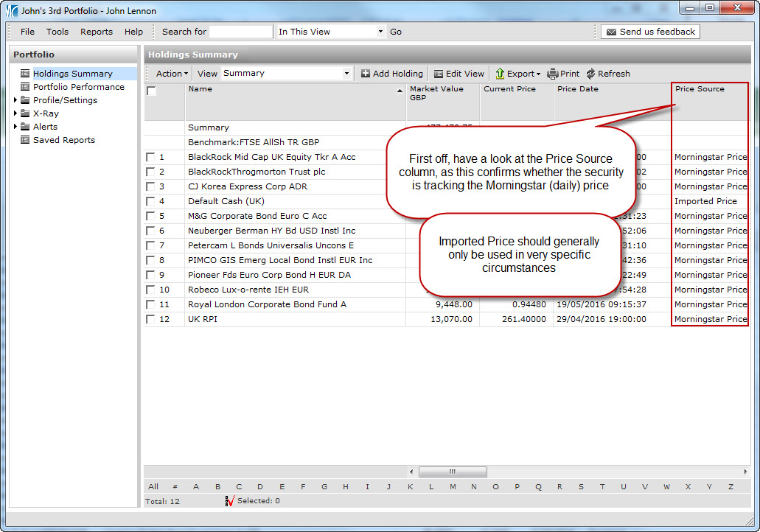The width and height of the screenshot is (760, 532).
Task: Open the Action dropdown menu
Action: pos(172,74)
